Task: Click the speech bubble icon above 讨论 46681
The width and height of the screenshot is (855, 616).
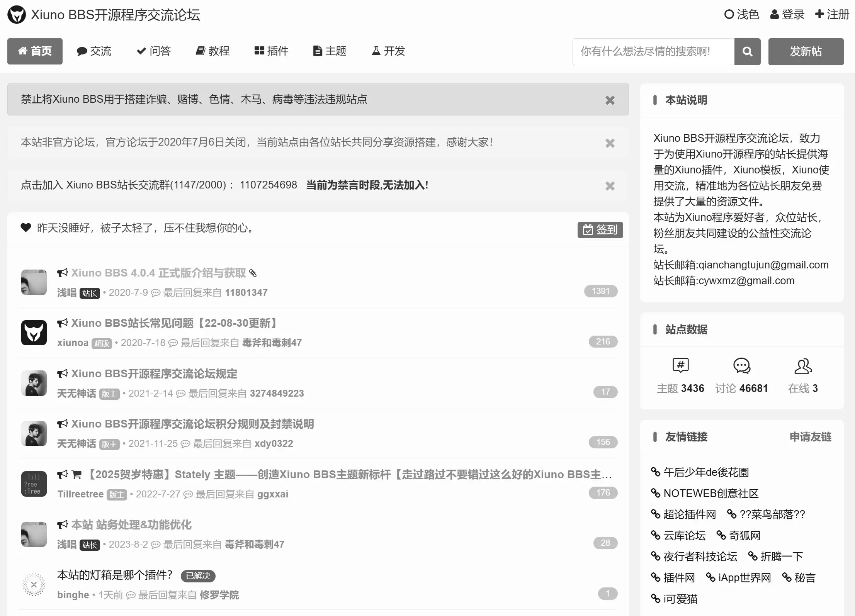Action: click(741, 366)
